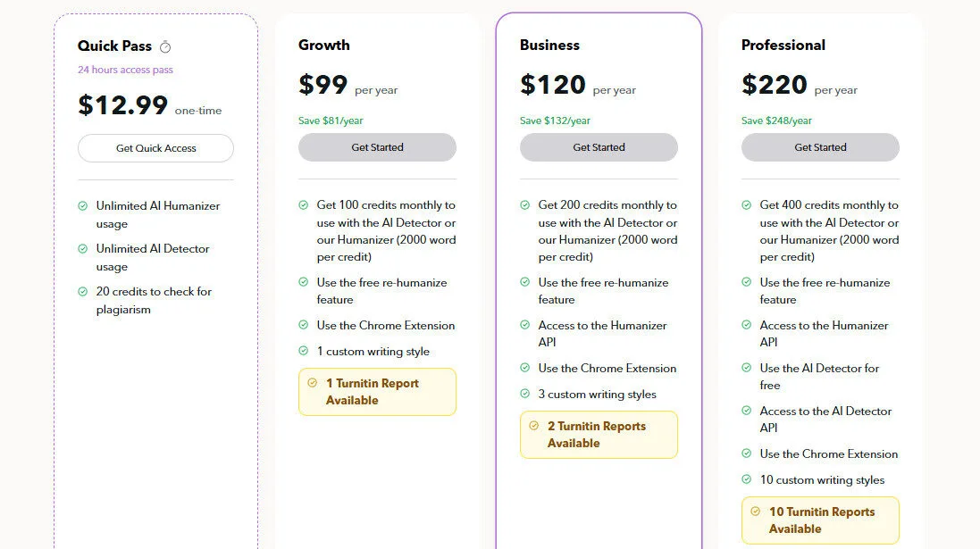Click the "$12.99 one-time" price text
The width and height of the screenshot is (980, 549).
pos(122,105)
